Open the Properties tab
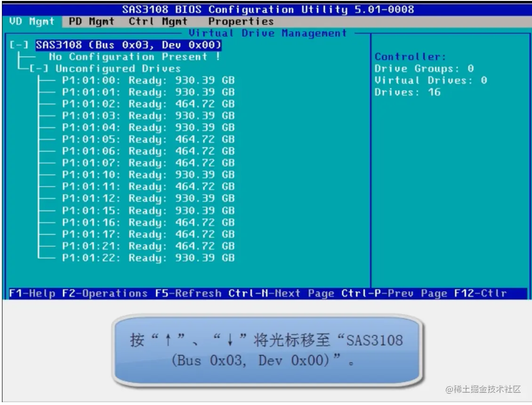Viewport: 532px width, 405px height. pos(241,21)
